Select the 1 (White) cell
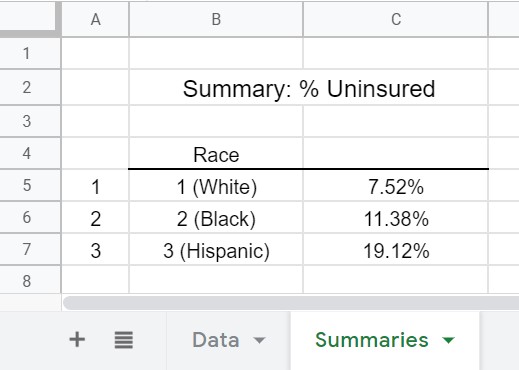Image resolution: width=519 pixels, height=370 pixels. point(216,186)
